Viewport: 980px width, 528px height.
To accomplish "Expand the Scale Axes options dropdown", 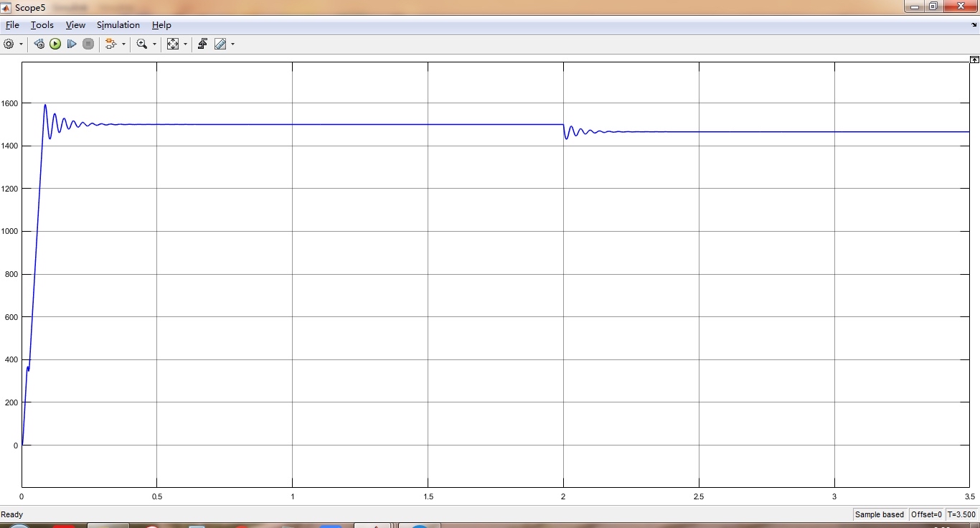I will (x=185, y=44).
